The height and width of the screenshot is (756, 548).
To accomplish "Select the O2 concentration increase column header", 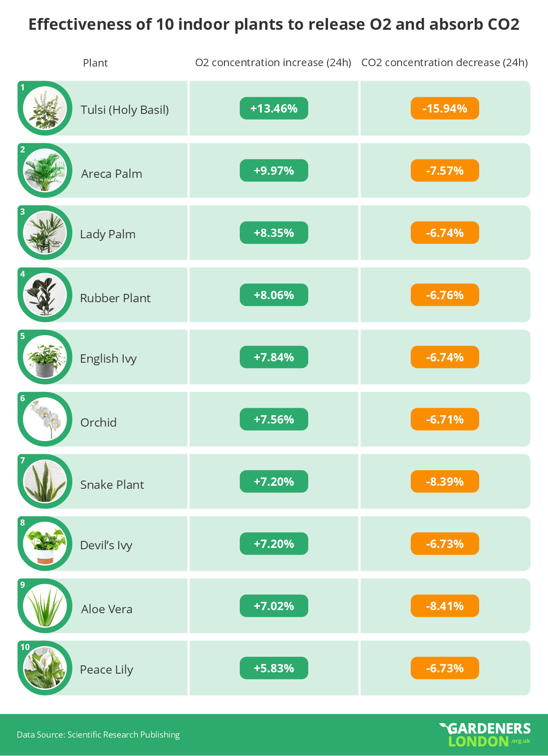I will tap(273, 63).
